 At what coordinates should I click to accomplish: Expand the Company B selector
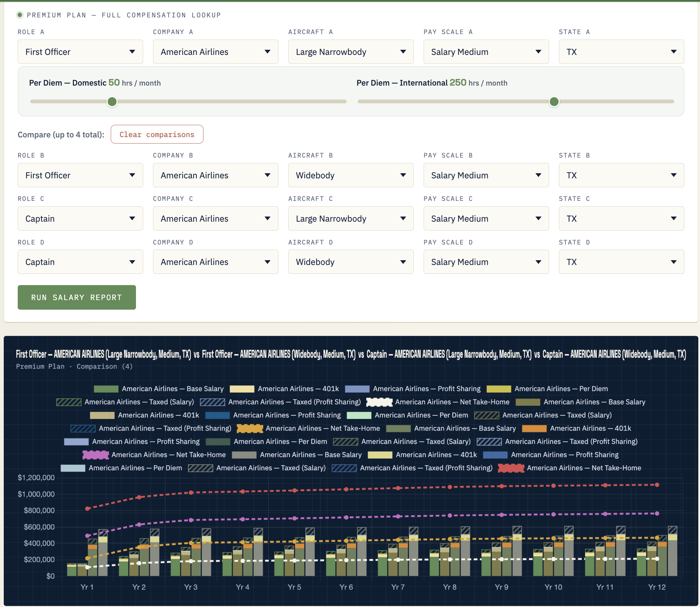[216, 175]
